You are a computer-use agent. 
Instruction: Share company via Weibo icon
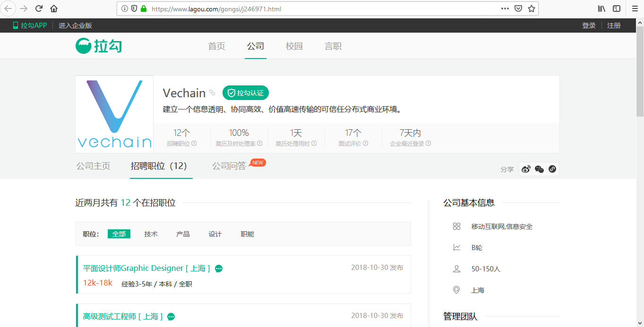tap(526, 169)
